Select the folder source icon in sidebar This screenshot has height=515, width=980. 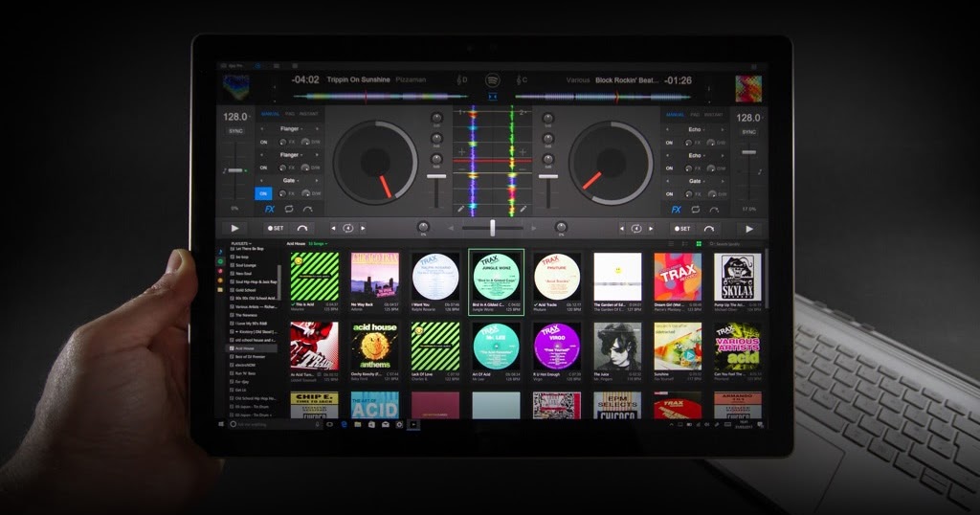tap(220, 290)
